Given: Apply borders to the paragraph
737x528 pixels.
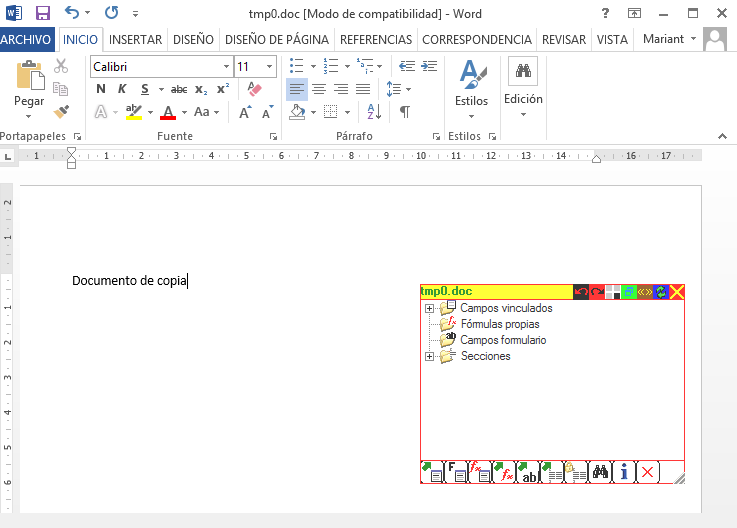Looking at the screenshot, I should (331, 112).
